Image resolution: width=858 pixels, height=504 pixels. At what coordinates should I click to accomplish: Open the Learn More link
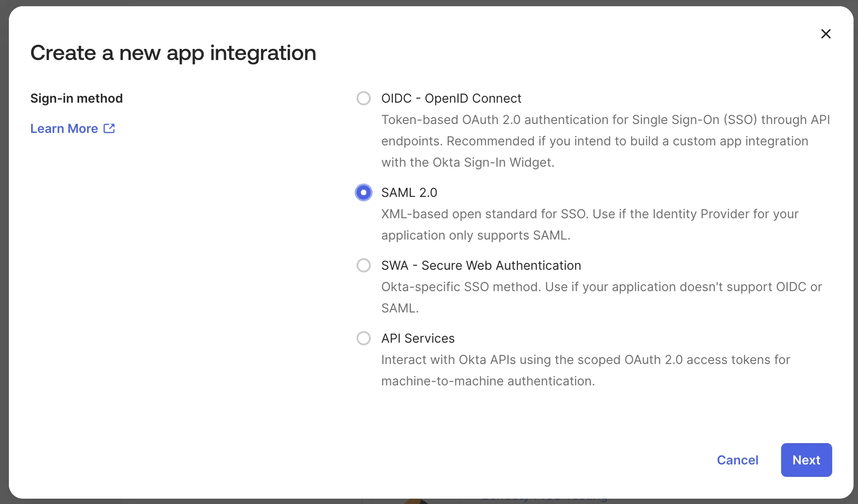[x=64, y=128]
